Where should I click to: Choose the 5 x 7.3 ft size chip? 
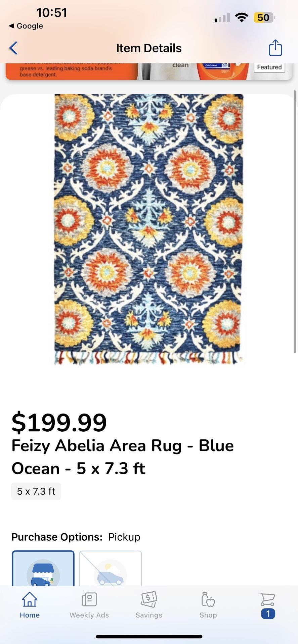coord(36,491)
